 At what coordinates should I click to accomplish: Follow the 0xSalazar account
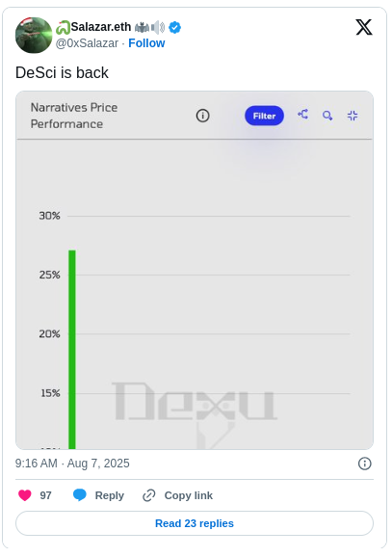[x=146, y=43]
